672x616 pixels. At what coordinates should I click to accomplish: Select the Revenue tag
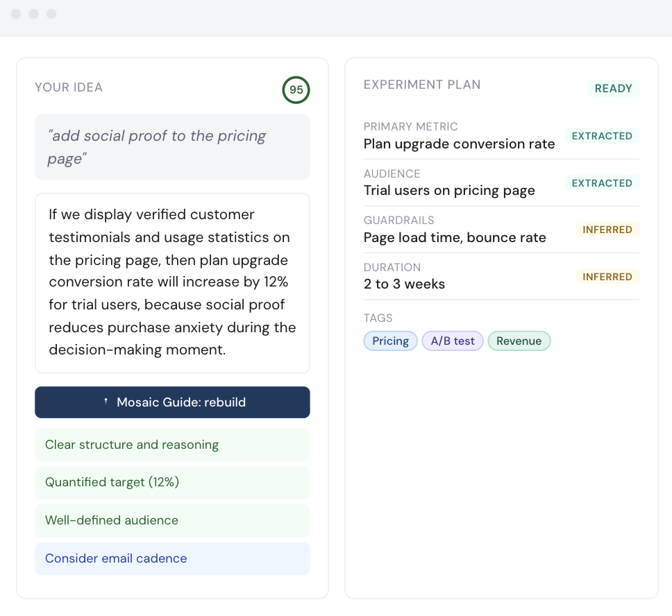[519, 341]
